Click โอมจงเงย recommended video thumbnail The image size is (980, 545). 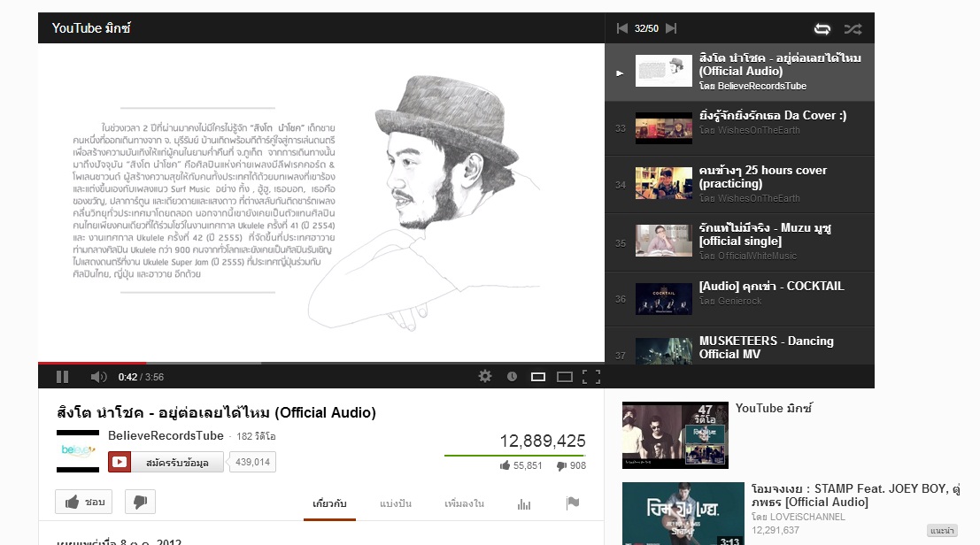point(683,514)
